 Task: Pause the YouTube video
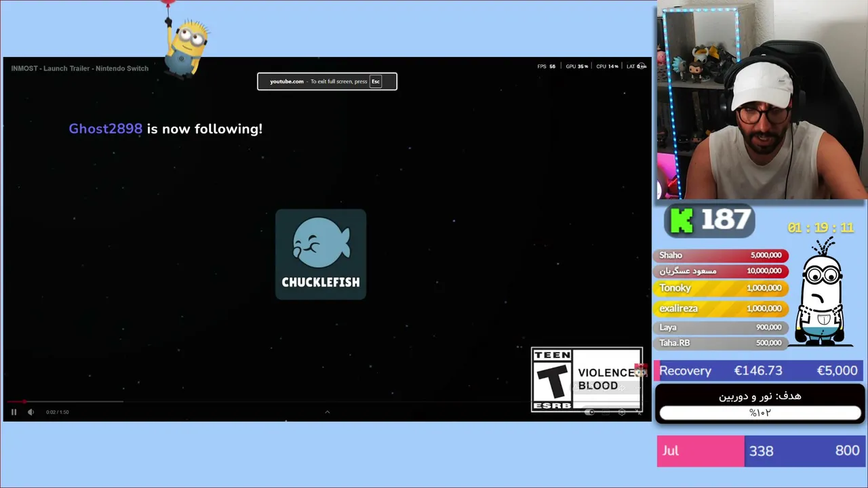[14, 412]
